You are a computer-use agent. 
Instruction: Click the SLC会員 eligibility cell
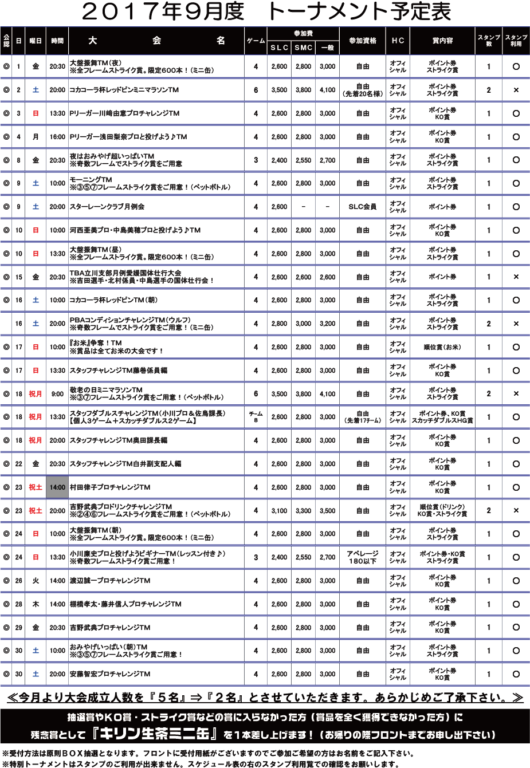(362, 207)
